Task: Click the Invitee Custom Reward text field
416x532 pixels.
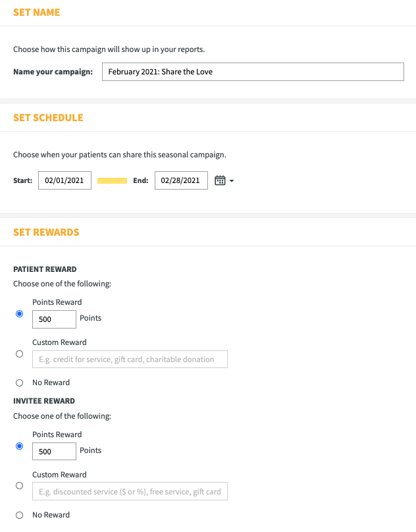Action: (x=130, y=491)
